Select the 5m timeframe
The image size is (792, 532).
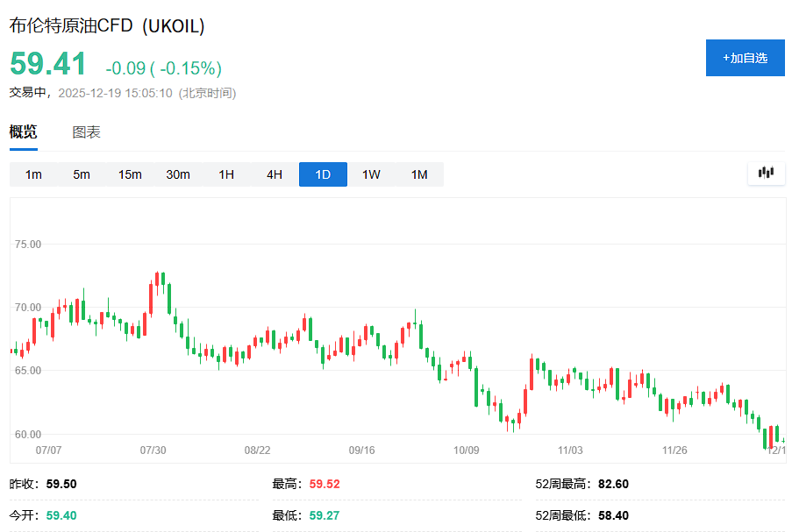pos(82,174)
